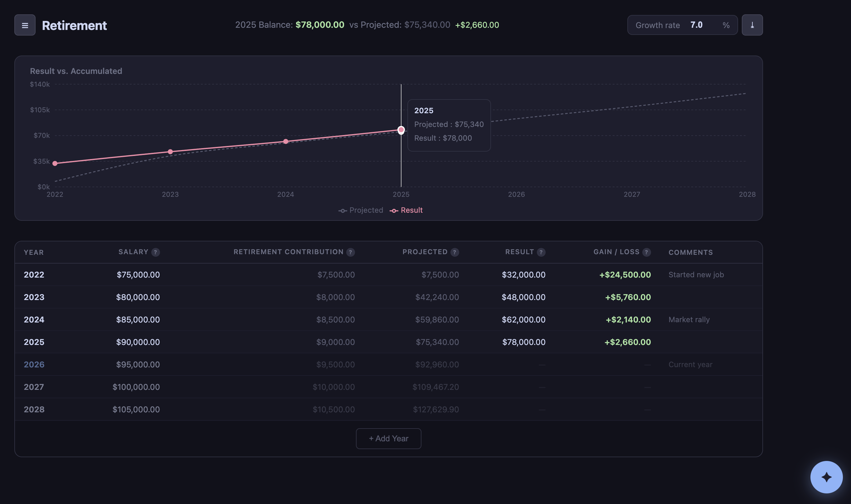Select the highlighted 2026 year link
The width and height of the screenshot is (851, 504).
pos(34,364)
